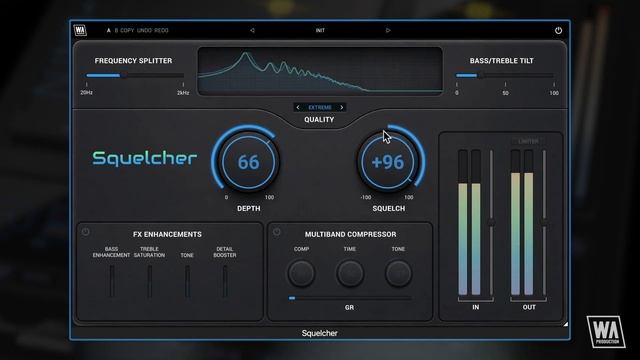Click the "SQUELCH" label
Screen dimensions: 640x360
pos(389,209)
